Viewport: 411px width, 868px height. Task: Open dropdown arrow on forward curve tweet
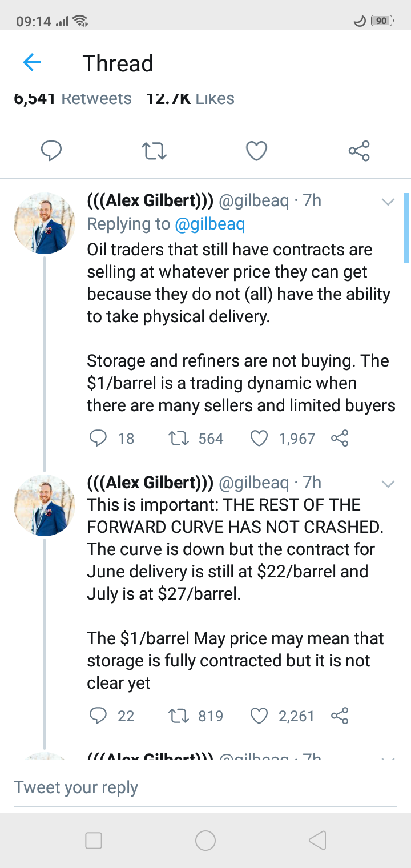(388, 484)
